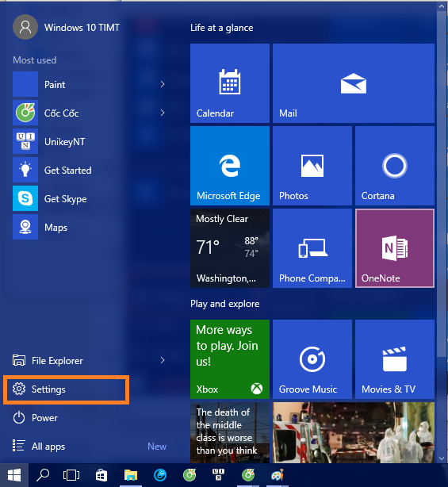This screenshot has width=448, height=487.
Task: Open the Groove Music tile
Action: (312, 359)
